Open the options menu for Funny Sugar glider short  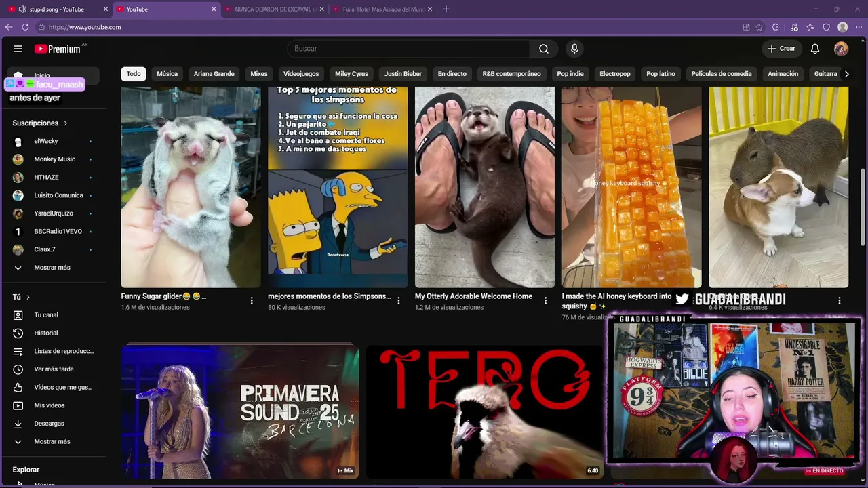pos(252,300)
